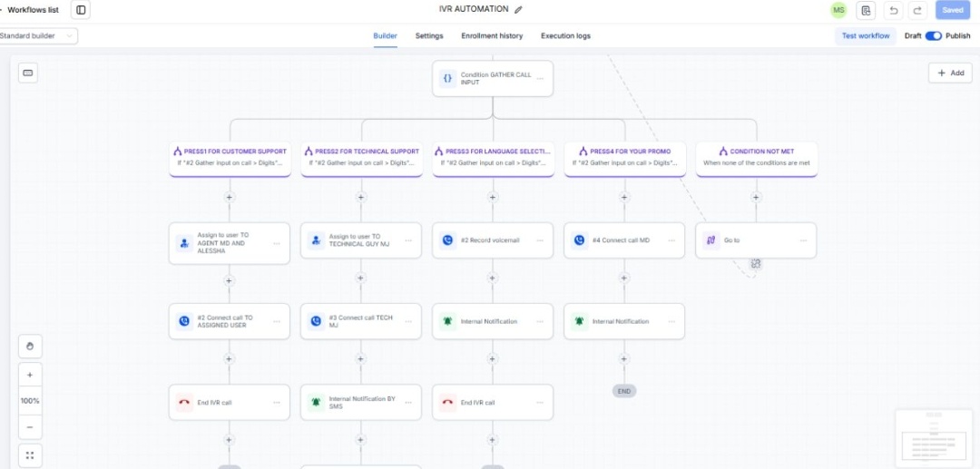
Task: Click the #3 Connect call TECH MJ icon
Action: pyautogui.click(x=317, y=321)
